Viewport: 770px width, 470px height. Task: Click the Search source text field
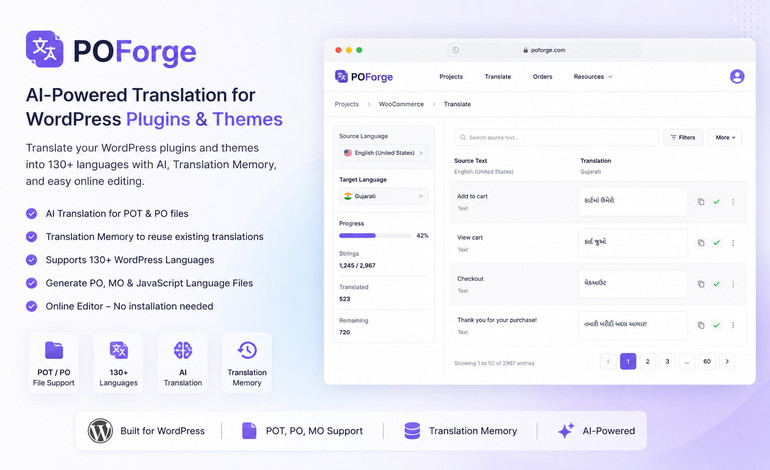coord(556,138)
